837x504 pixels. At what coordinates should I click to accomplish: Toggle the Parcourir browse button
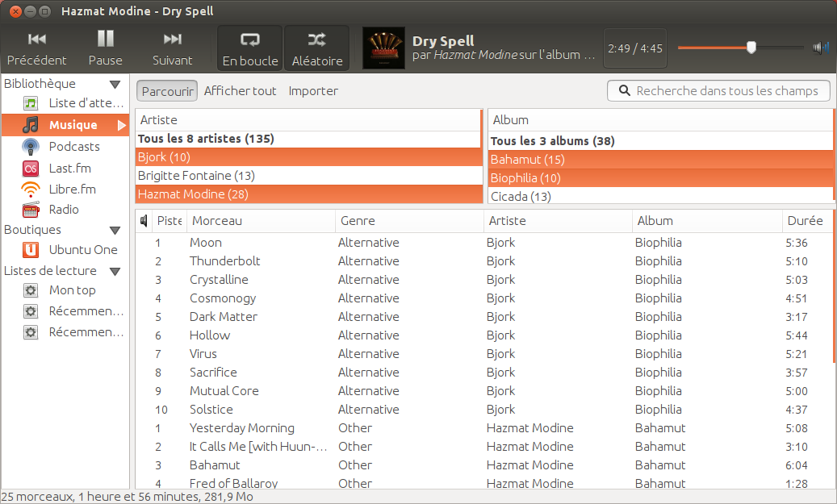coord(167,90)
